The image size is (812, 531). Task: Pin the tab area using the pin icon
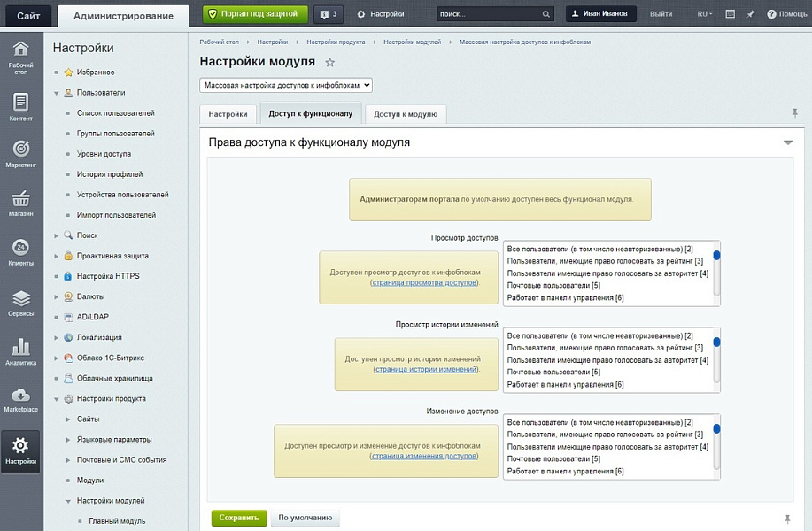795,112
